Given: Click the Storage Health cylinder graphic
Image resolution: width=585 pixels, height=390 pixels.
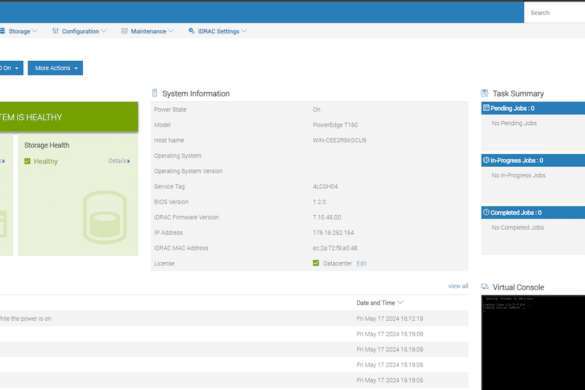Looking at the screenshot, I should tap(105, 217).
